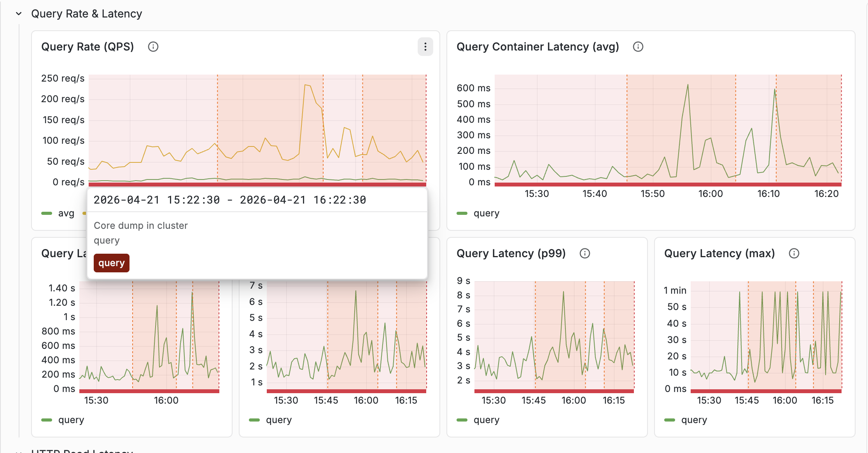Click info icon on Query Container Latency (avg)
Screen dimensions: 868x453
pos(638,47)
